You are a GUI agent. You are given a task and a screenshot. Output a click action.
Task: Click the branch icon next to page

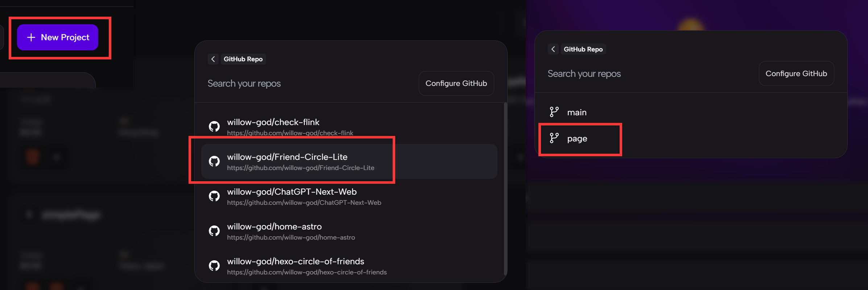click(554, 138)
